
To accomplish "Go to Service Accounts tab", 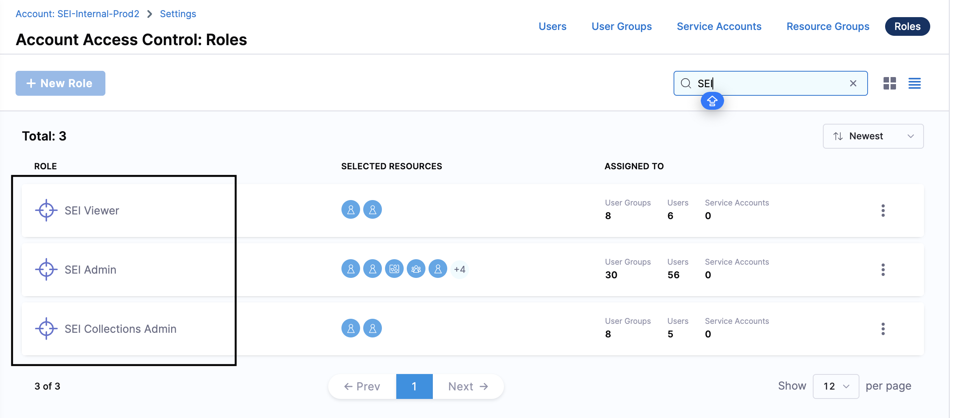I will tap(719, 26).
